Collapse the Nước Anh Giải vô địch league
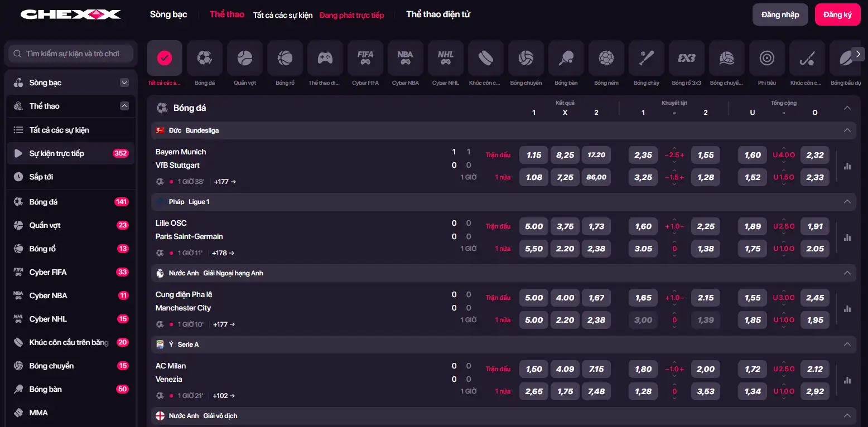 click(x=847, y=416)
